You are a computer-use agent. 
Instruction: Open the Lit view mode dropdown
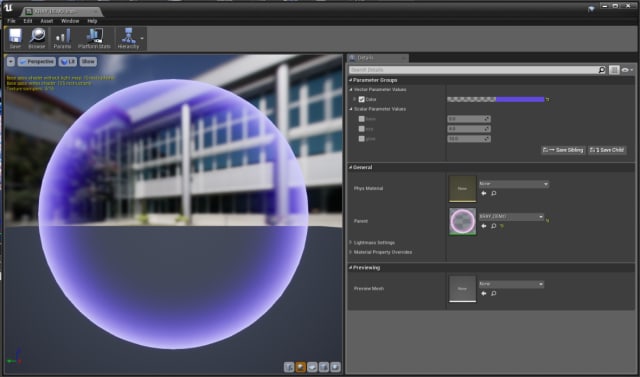[x=68, y=62]
